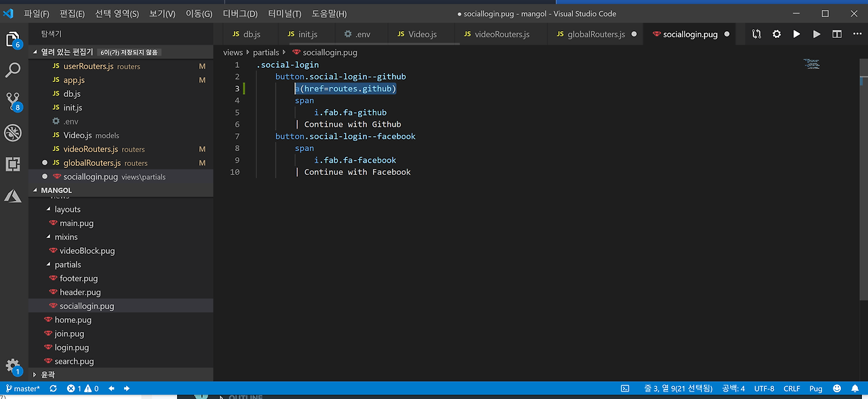Click the second gray run play icon
The image size is (868, 399).
pyautogui.click(x=817, y=34)
